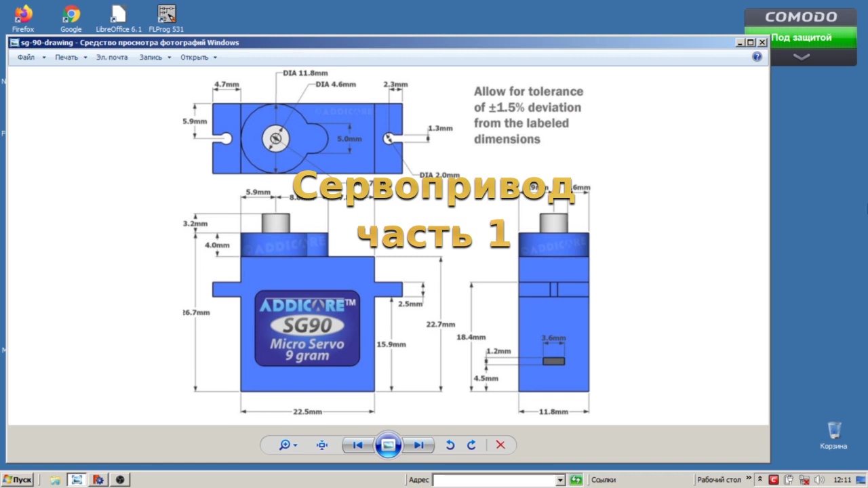868x488 pixels.
Task: Rotate image clockwise
Action: pyautogui.click(x=471, y=445)
